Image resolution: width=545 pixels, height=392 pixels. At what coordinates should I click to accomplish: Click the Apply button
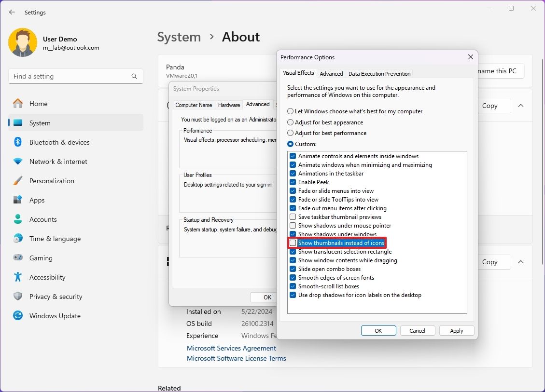click(x=456, y=330)
